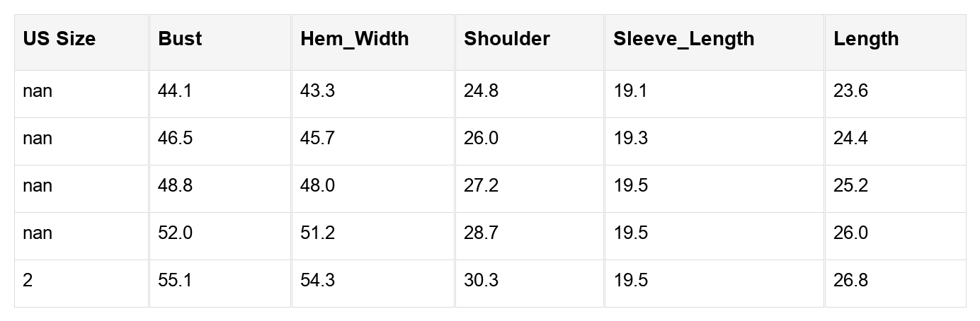Image resolution: width=980 pixels, height=321 pixels.
Task: Click the Shoulder column header
Action: pyautogui.click(x=507, y=39)
